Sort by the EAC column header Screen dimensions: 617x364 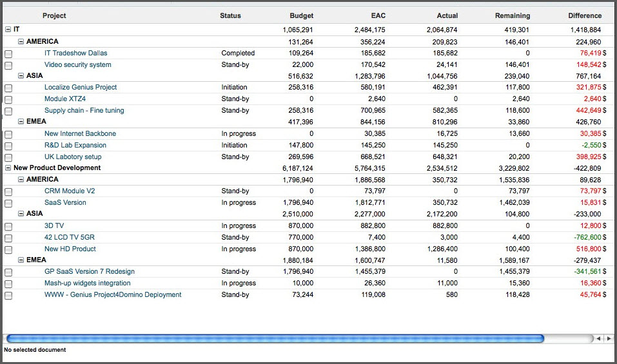[378, 15]
